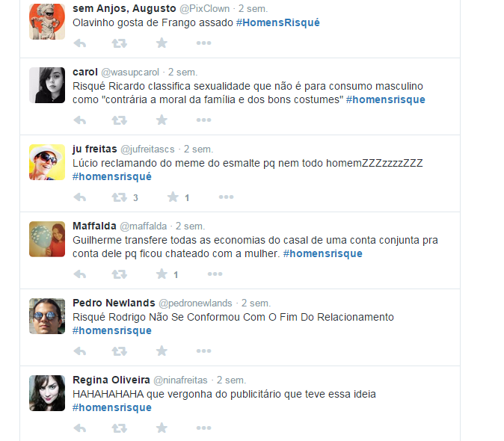Screen dimensions: 504x441
Task: Open more options on ju freitas' tweet
Action: pyautogui.click(x=227, y=197)
